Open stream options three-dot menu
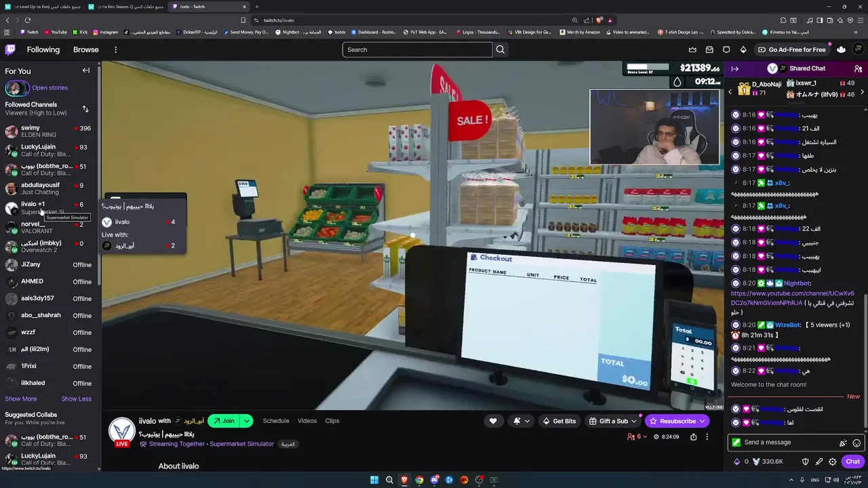 coord(707,437)
